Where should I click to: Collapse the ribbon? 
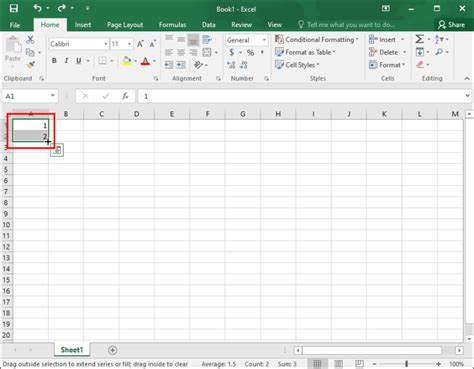[x=467, y=78]
